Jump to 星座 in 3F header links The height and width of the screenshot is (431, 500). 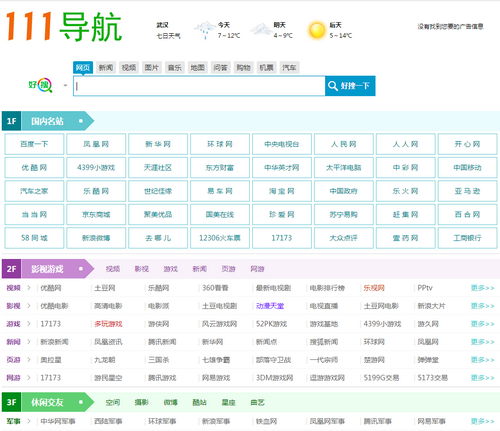pyautogui.click(x=228, y=402)
